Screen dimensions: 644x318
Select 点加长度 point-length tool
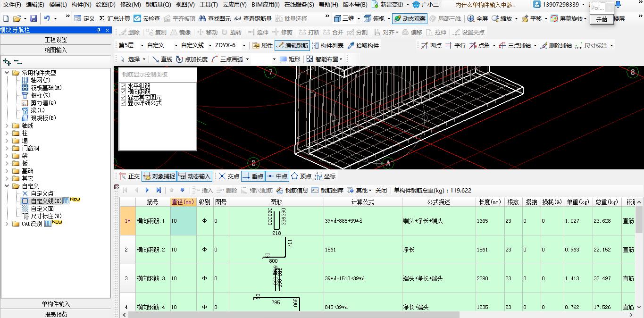(192, 59)
